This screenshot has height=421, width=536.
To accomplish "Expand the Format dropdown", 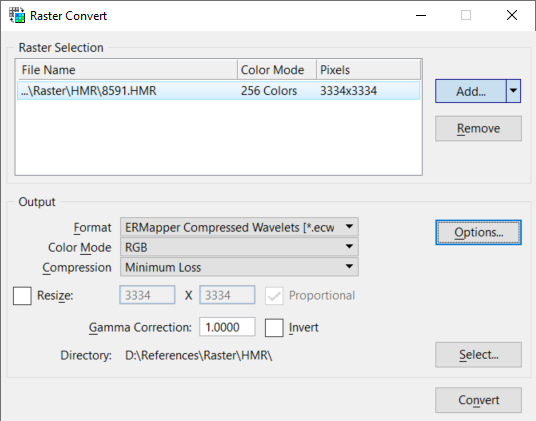I will point(239,227).
